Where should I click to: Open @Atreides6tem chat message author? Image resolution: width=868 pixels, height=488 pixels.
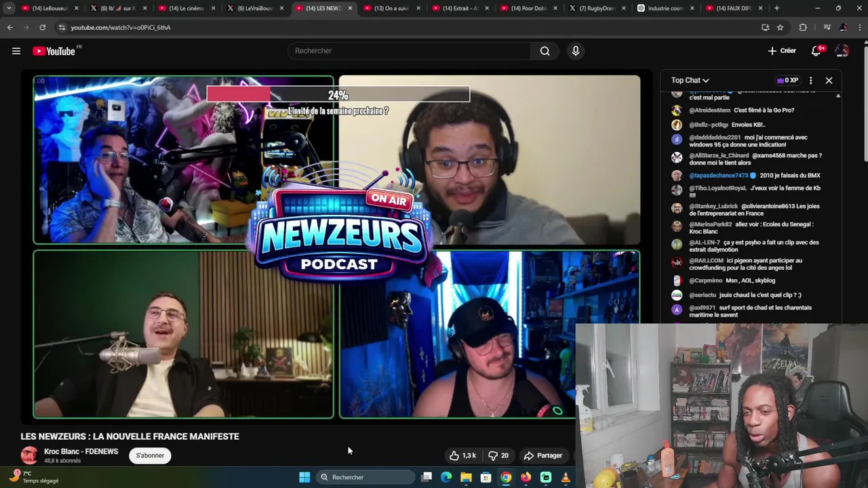point(710,110)
